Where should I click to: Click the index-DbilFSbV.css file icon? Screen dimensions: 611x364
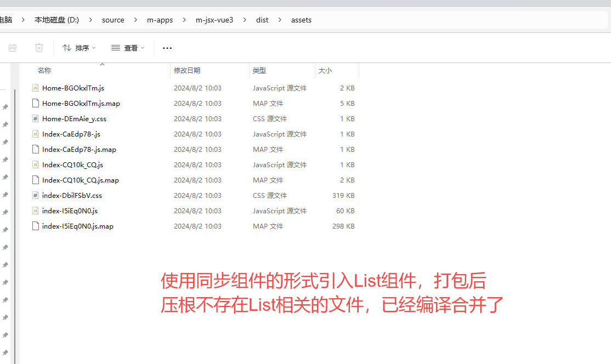[36, 196]
